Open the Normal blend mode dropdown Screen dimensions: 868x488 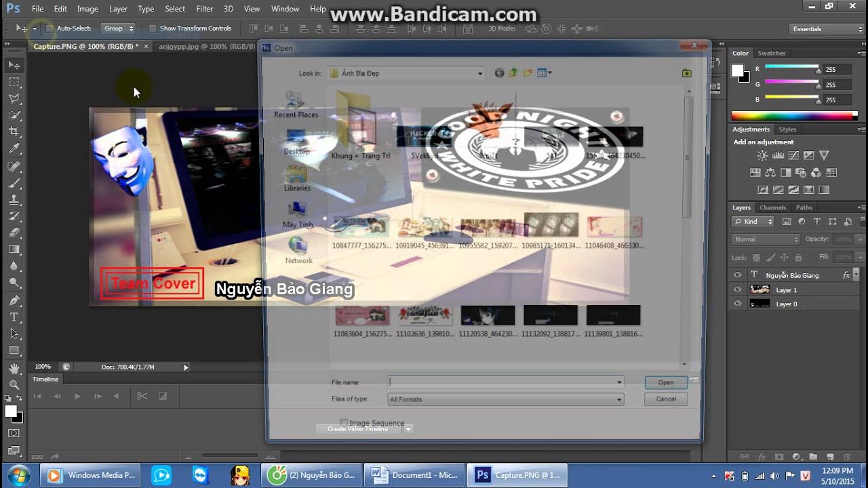pyautogui.click(x=766, y=239)
